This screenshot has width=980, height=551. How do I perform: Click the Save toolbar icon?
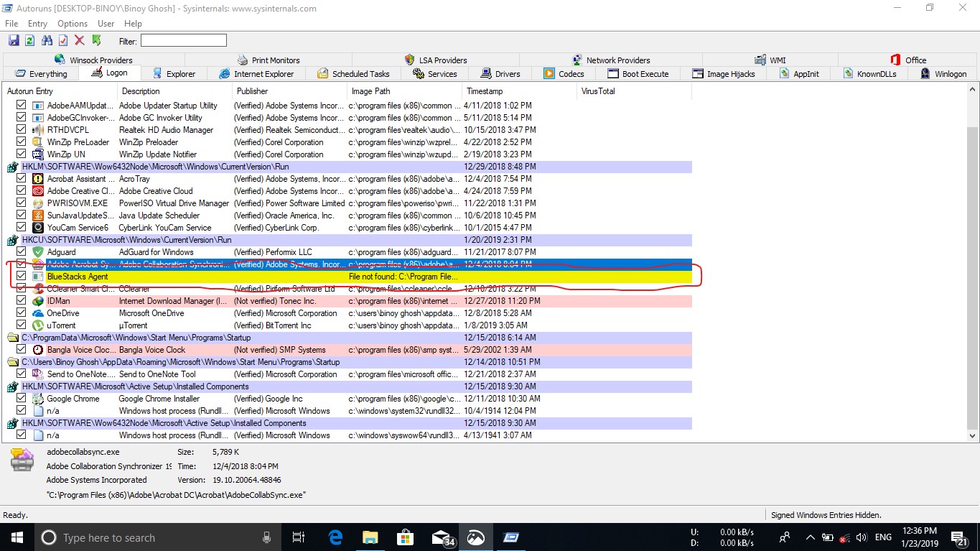pyautogui.click(x=14, y=40)
